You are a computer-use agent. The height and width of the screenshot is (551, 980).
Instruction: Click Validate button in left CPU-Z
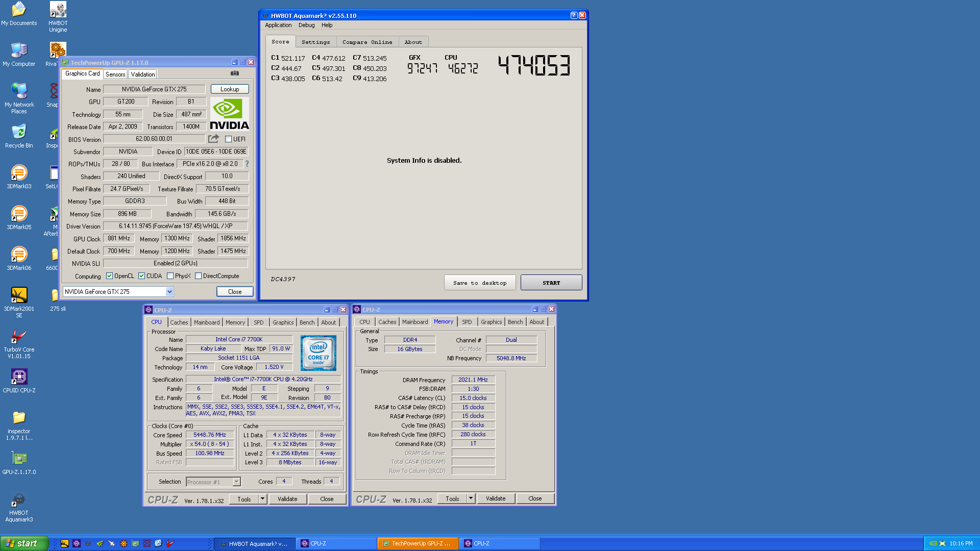(x=287, y=499)
